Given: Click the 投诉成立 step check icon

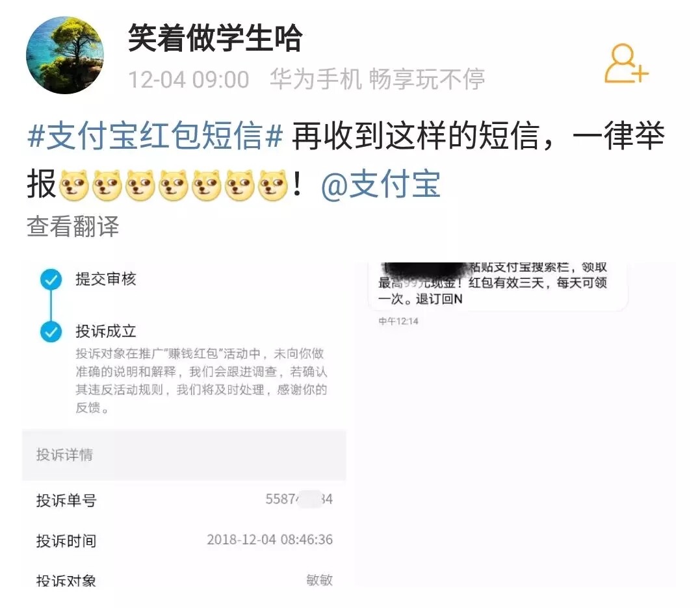Looking at the screenshot, I should coord(51,332).
